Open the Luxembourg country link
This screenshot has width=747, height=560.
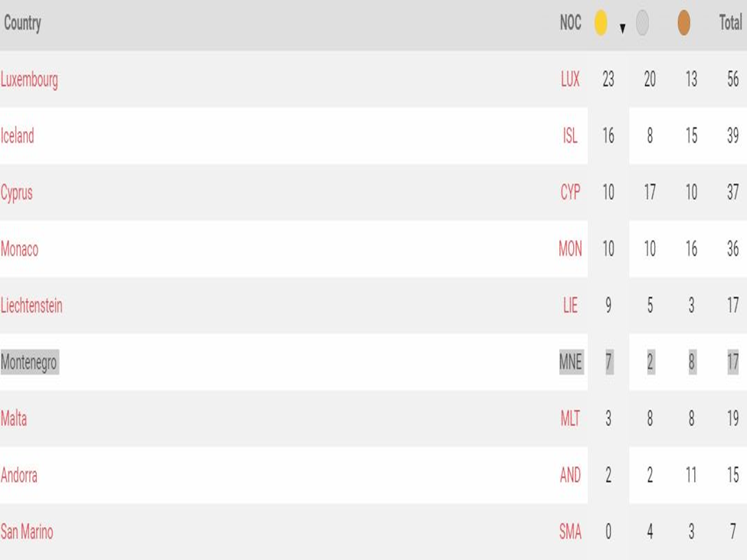point(29,80)
